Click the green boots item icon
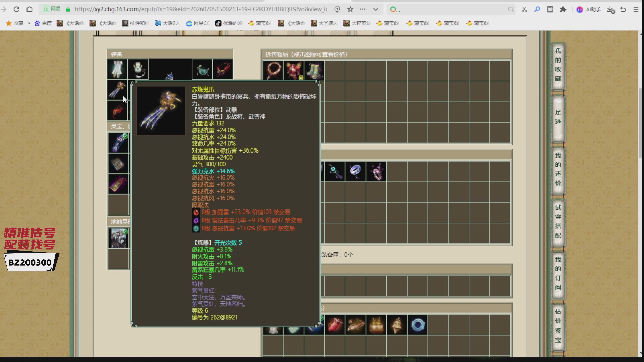The width and height of the screenshot is (644, 362). click(x=314, y=70)
